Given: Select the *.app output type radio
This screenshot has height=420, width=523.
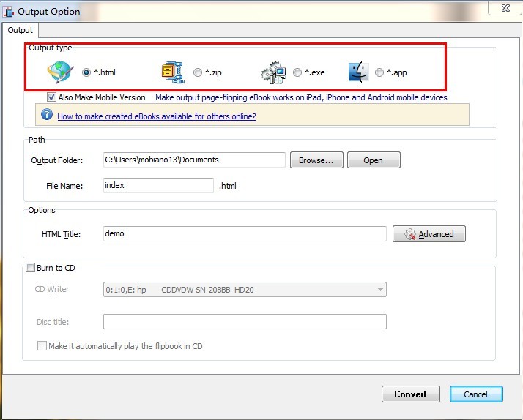Looking at the screenshot, I should pyautogui.click(x=379, y=72).
